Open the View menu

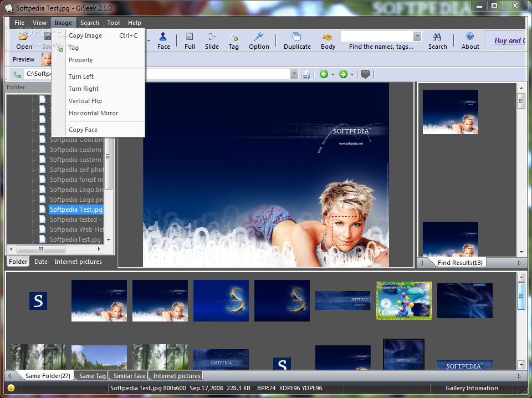point(39,23)
